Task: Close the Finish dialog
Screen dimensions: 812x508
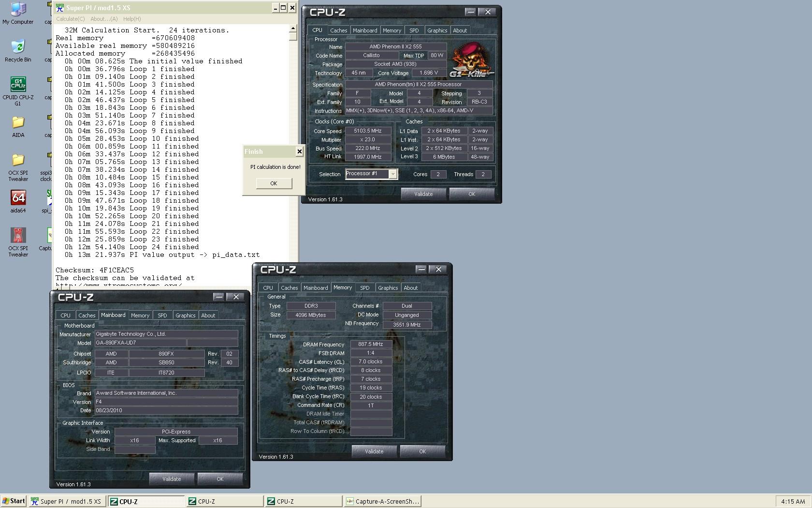Action: pyautogui.click(x=299, y=151)
